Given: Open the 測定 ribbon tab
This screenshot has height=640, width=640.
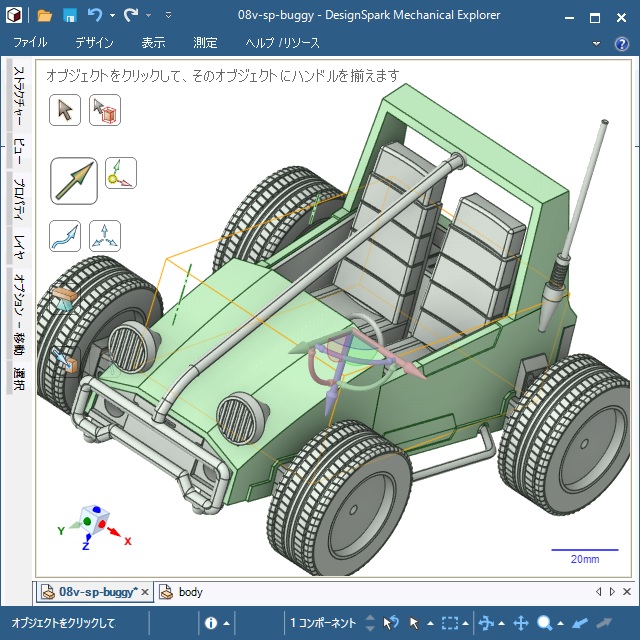Looking at the screenshot, I should 205,43.
